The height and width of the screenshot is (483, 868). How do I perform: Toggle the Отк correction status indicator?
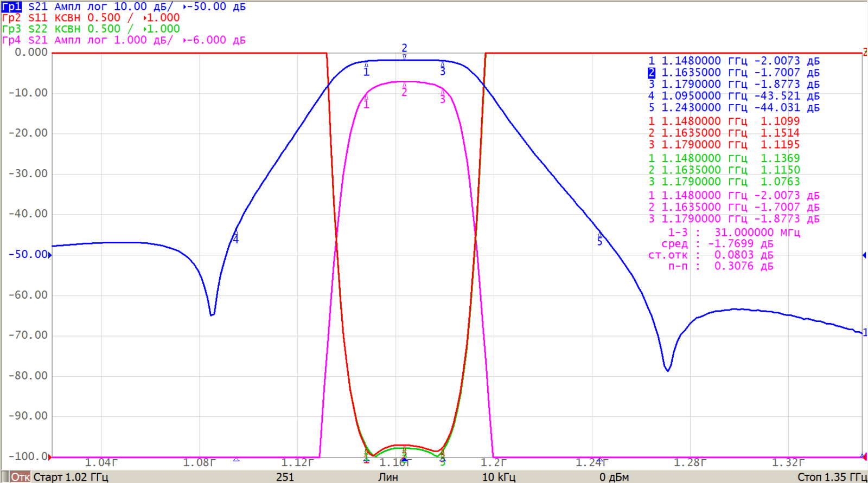[21, 477]
